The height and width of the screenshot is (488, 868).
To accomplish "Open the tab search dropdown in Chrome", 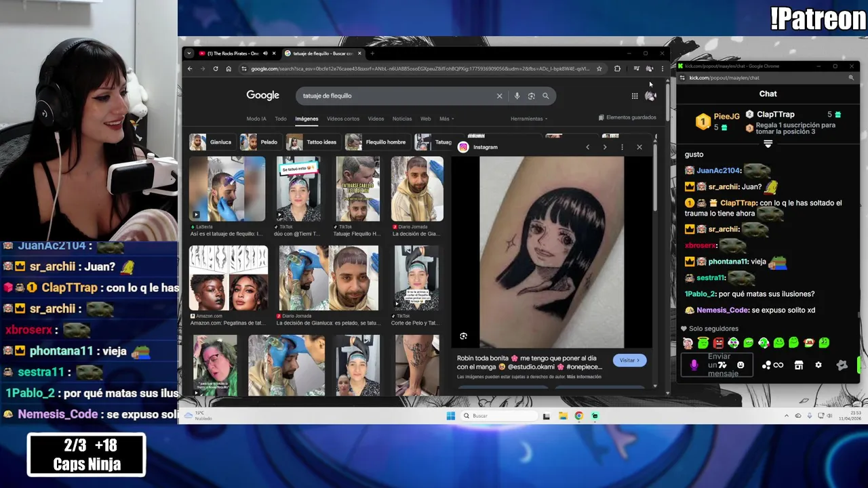I will click(x=189, y=54).
